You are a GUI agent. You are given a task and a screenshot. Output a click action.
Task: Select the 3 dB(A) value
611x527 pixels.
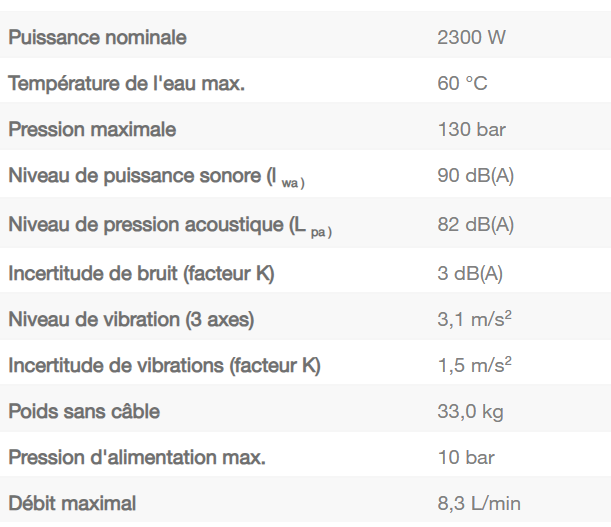point(470,273)
